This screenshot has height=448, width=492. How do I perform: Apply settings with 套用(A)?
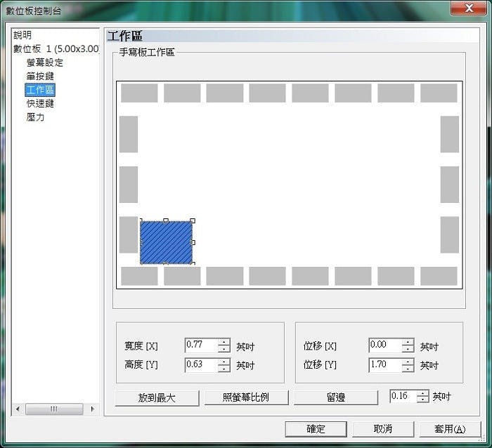point(450,429)
